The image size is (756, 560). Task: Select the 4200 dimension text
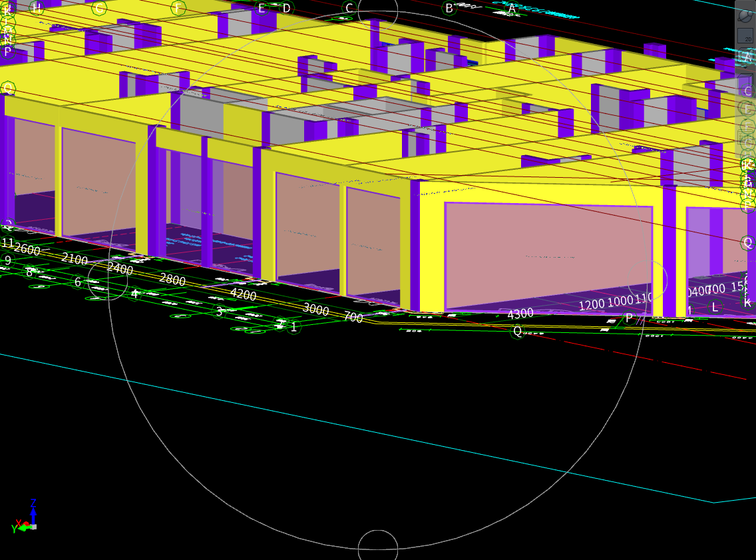point(243,294)
